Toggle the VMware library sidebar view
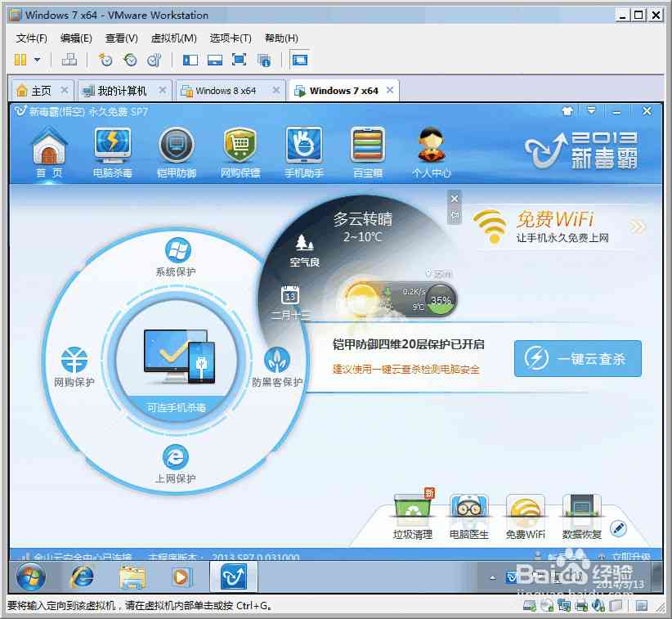The image size is (672, 619). [x=190, y=60]
